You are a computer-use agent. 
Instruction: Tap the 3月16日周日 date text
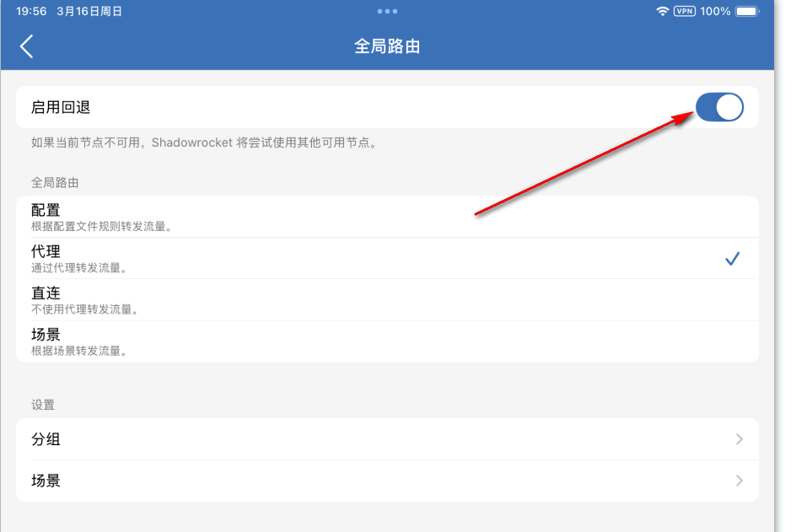(89, 11)
